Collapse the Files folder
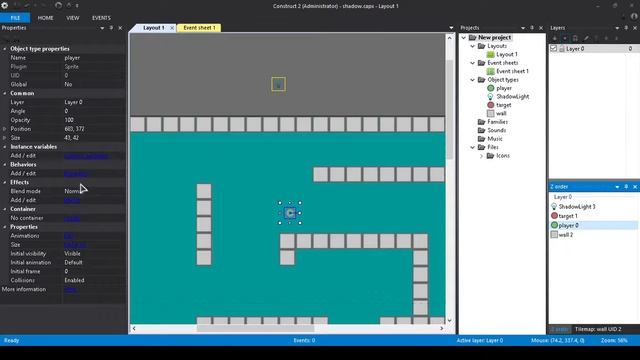This screenshot has height=360, width=640. pos(472,147)
